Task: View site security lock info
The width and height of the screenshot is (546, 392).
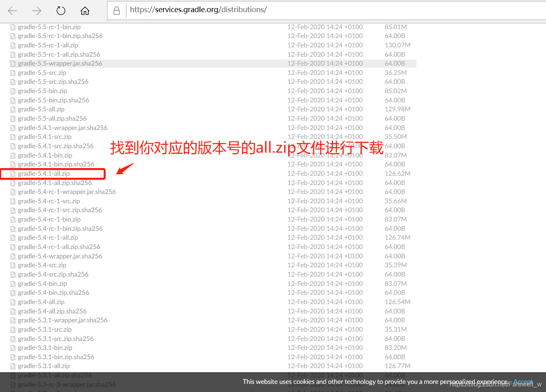Action: 117,11
